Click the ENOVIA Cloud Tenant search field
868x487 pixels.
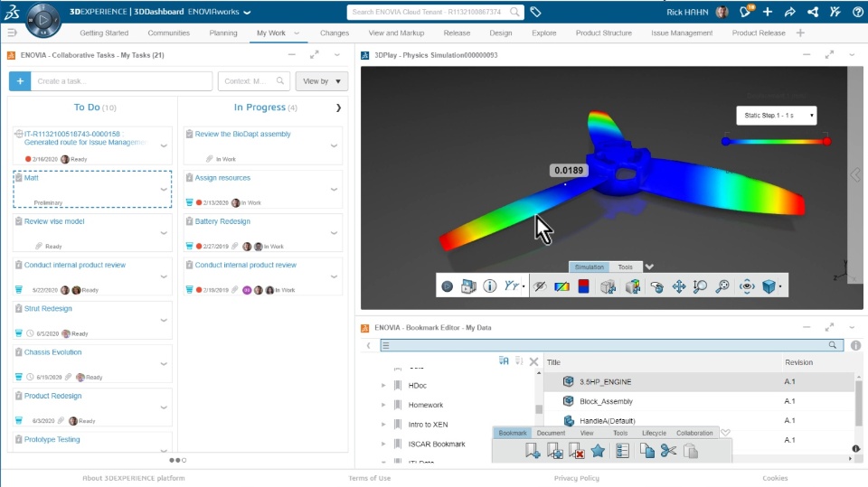(x=426, y=12)
